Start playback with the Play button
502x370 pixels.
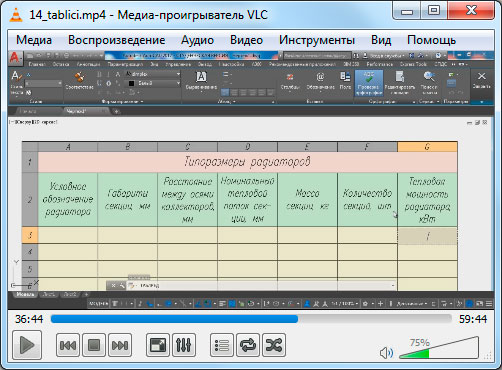pyautogui.click(x=27, y=345)
